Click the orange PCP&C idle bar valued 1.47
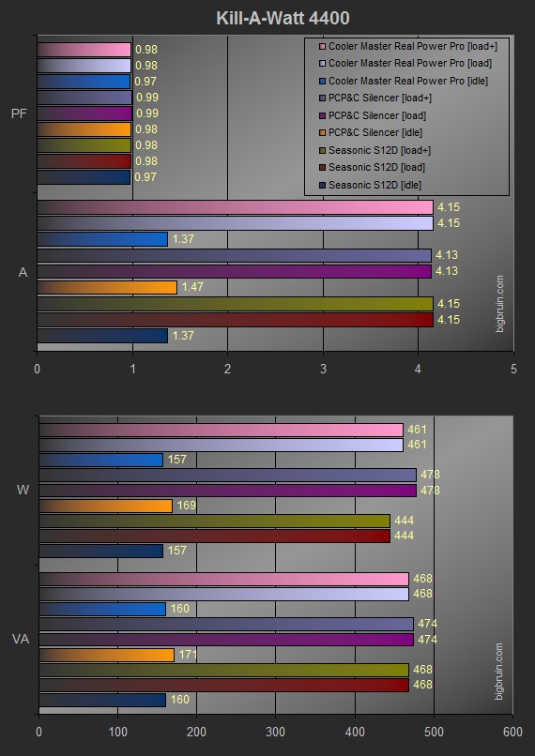This screenshot has height=756, width=535. click(107, 287)
